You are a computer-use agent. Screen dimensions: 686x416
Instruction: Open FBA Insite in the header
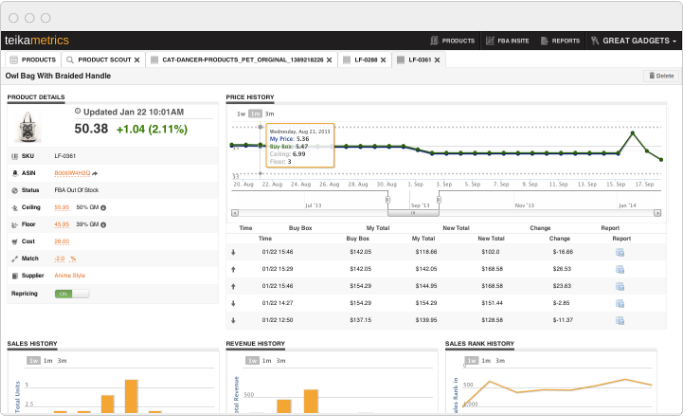511,41
